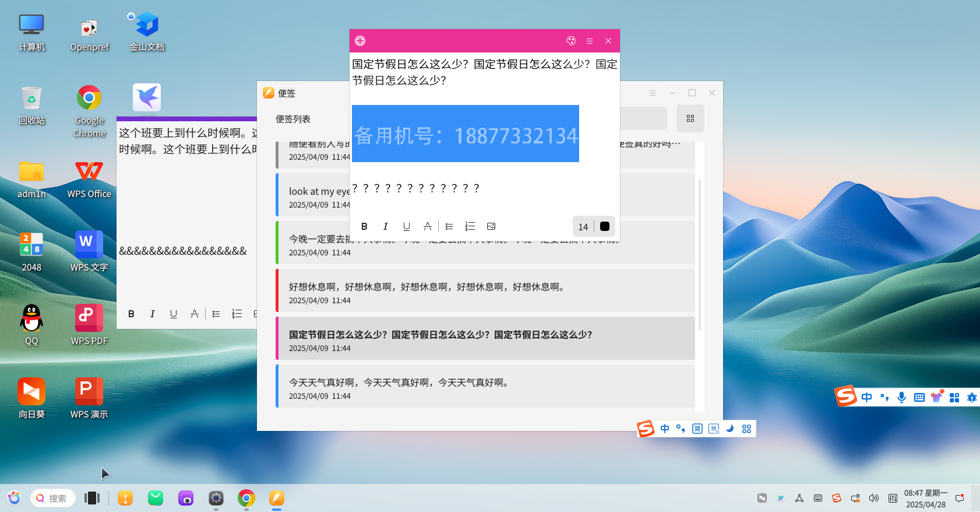Apply numbered list in the pink note
Viewport: 980px width, 512px height.
(x=470, y=226)
